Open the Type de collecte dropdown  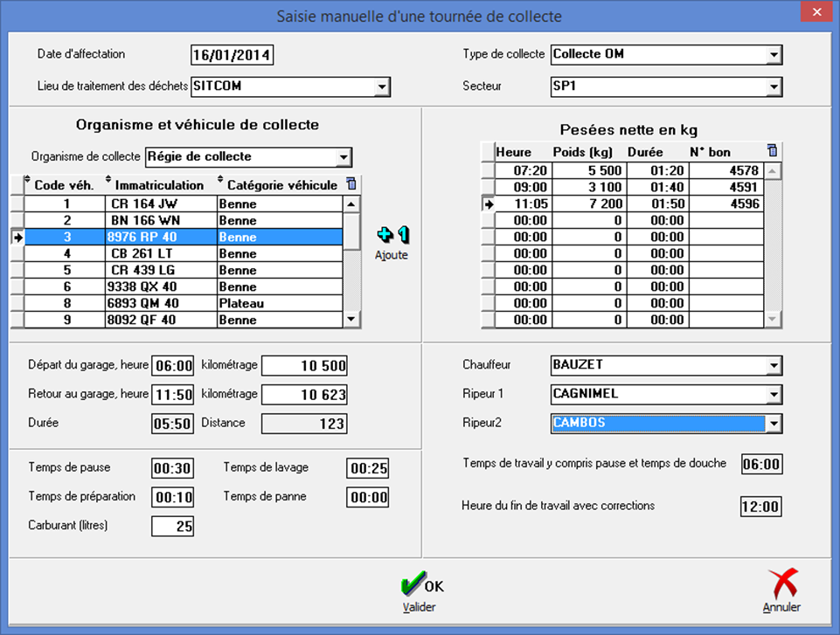774,55
